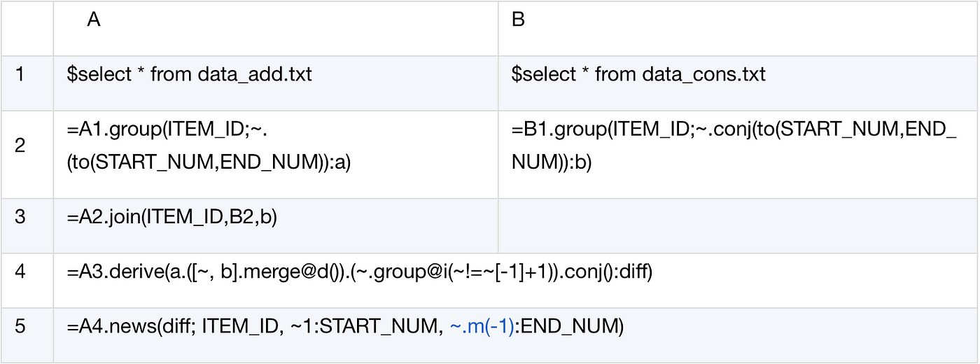The image size is (980, 364).
Task: Click the blank top-left corner cell
Action: [x=27, y=29]
